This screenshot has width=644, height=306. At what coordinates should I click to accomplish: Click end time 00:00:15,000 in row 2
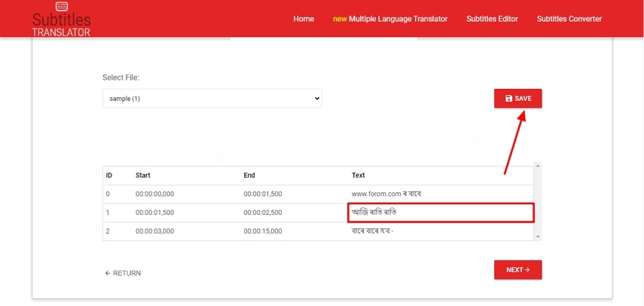pos(263,231)
